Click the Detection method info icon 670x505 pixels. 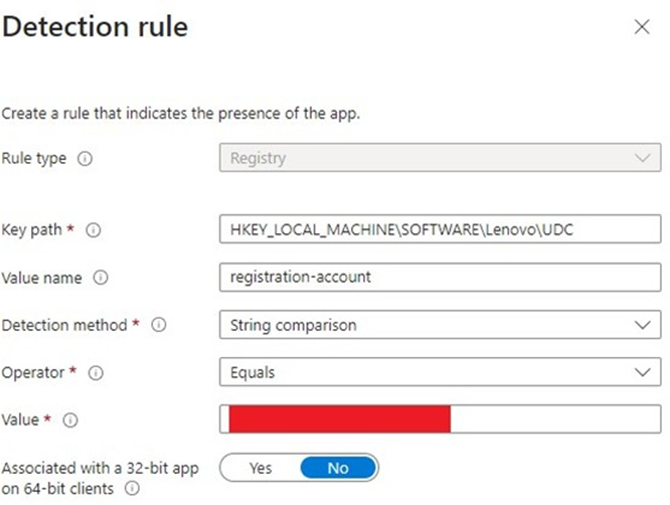158,325
